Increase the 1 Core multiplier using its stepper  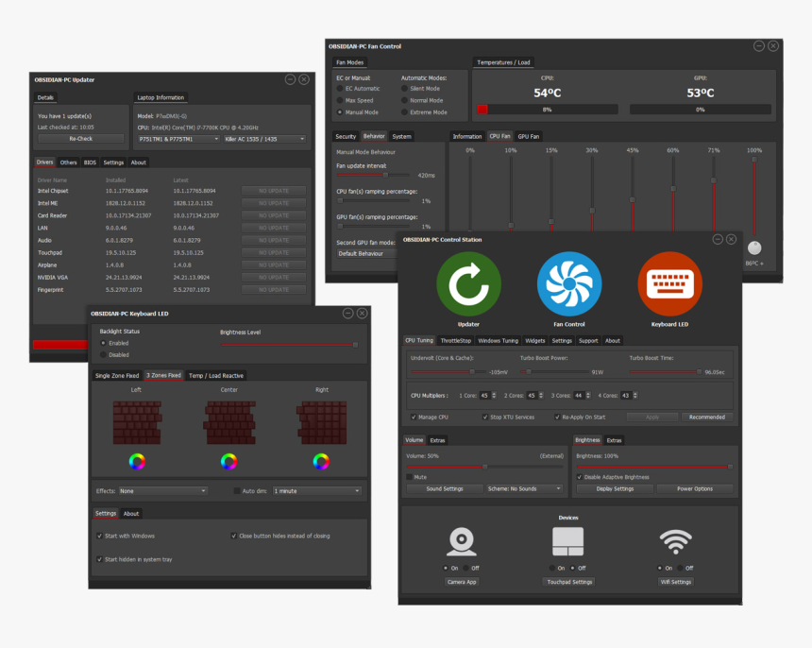tap(494, 391)
